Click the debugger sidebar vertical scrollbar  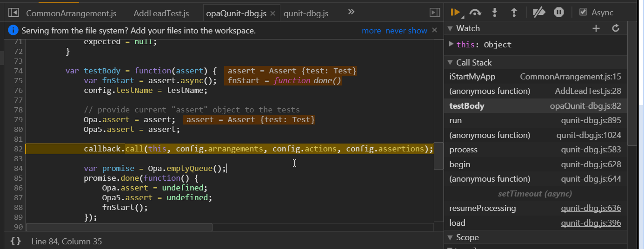pyautogui.click(x=632, y=84)
